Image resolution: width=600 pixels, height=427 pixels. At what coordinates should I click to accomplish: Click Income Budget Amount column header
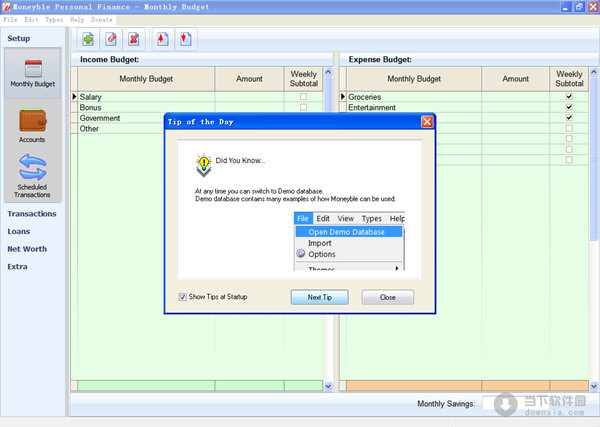249,79
